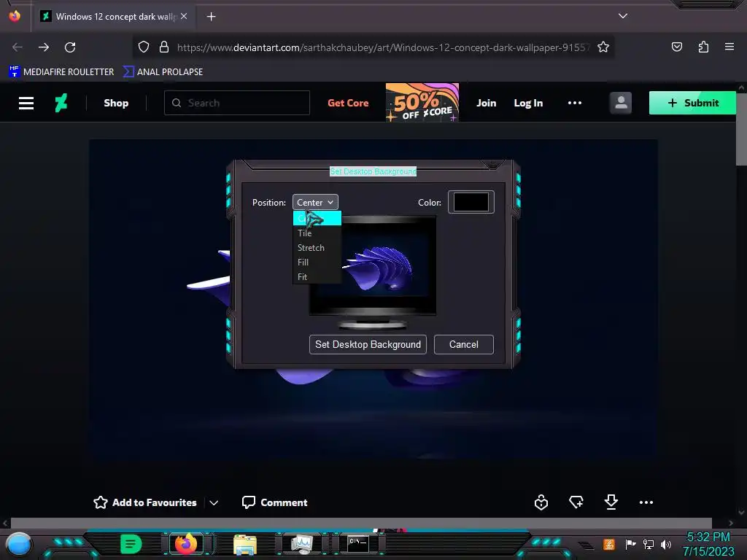This screenshot has width=747, height=560.
Task: Select Fit from the position list
Action: (x=317, y=276)
